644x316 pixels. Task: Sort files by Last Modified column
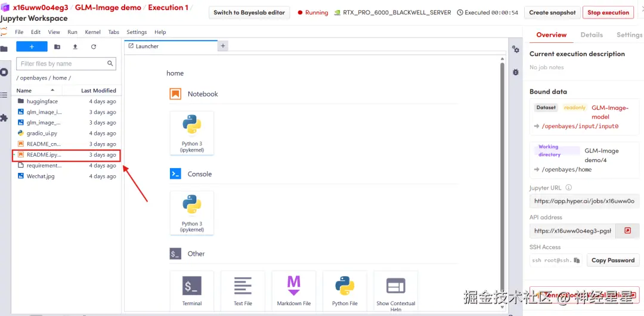[x=92, y=91]
